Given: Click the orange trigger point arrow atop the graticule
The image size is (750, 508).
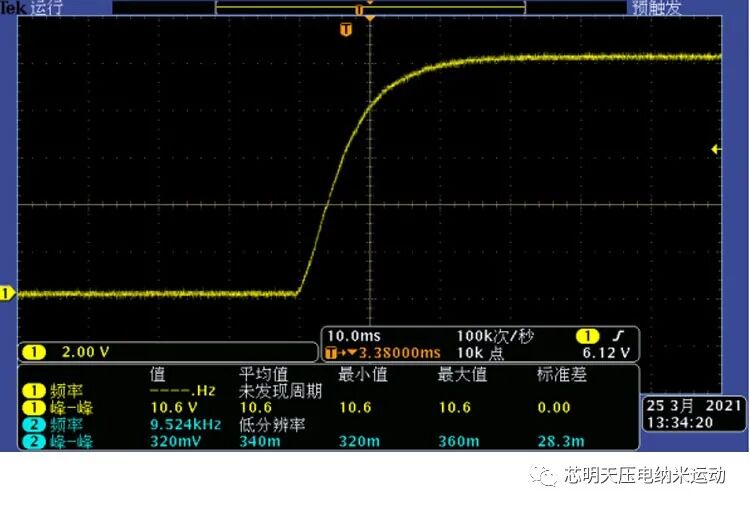Looking at the screenshot, I should 370,18.
